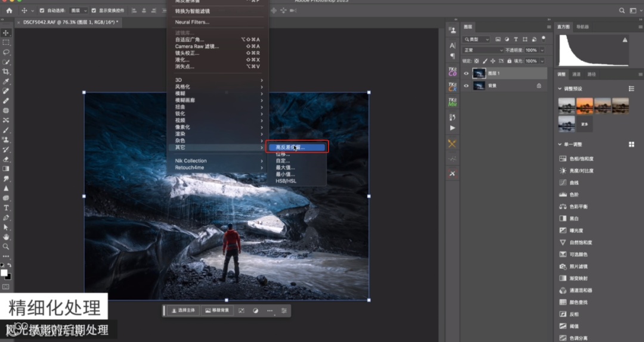The image size is (644, 342).
Task: Hide the 图层 1 layer eye
Action: pos(466,73)
